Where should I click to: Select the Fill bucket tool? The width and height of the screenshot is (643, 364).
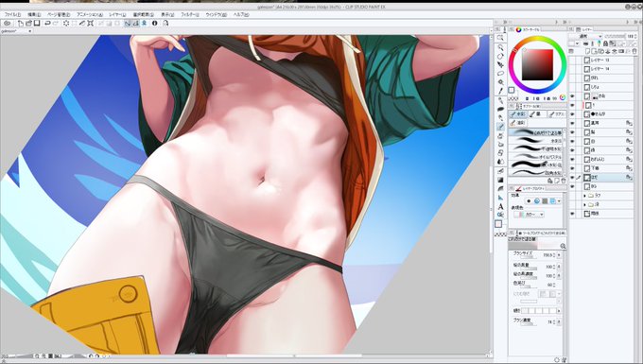(500, 170)
